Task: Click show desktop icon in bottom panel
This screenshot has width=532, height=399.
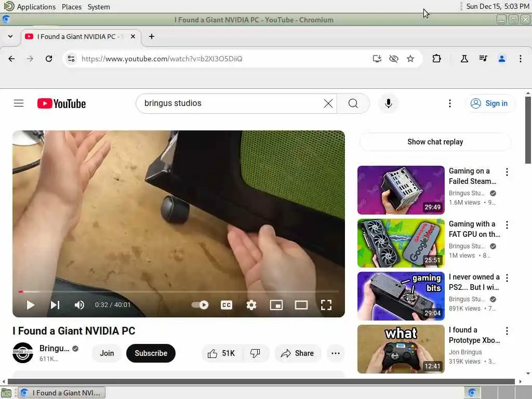Action: (x=6, y=393)
